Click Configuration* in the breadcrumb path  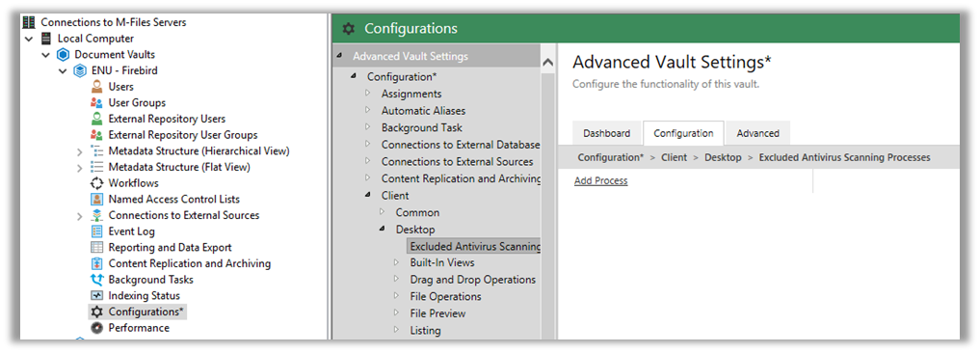click(x=611, y=158)
